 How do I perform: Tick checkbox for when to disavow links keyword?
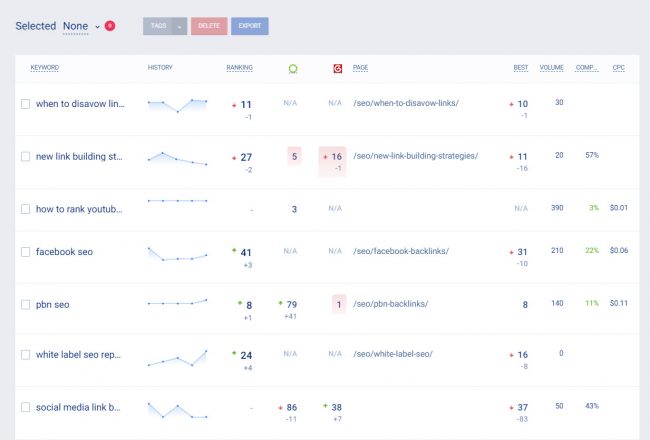click(x=26, y=104)
